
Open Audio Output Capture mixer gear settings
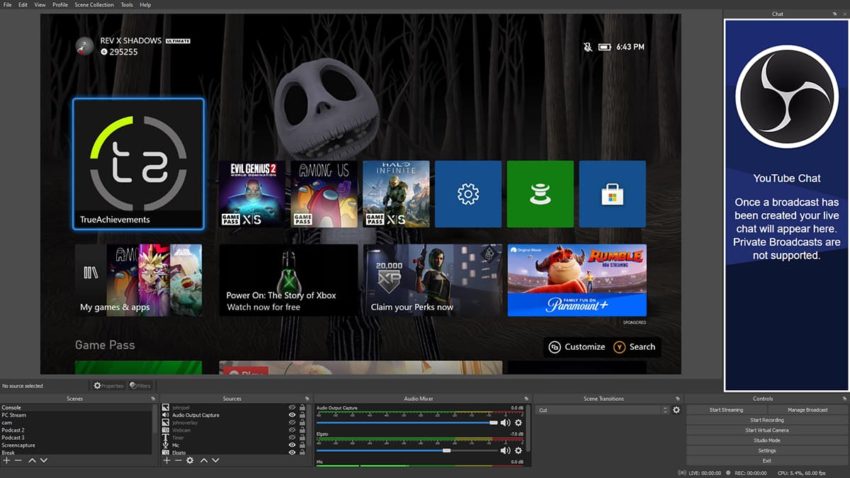518,423
